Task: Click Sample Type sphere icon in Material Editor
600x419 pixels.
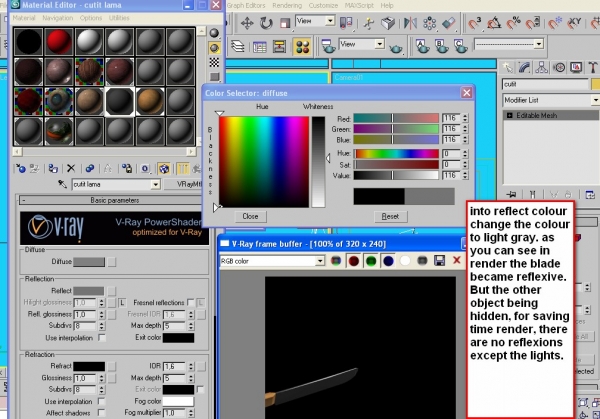Action: [214, 33]
